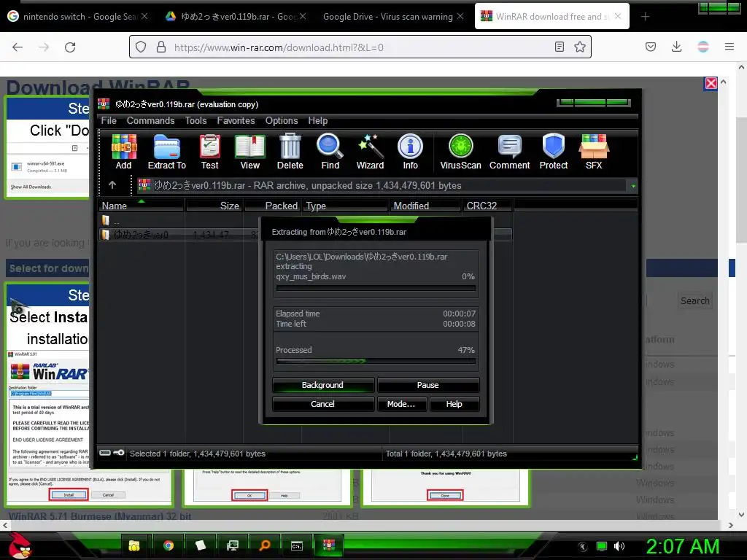Bookmark this page with the star icon
The height and width of the screenshot is (560, 747).
pyautogui.click(x=580, y=47)
